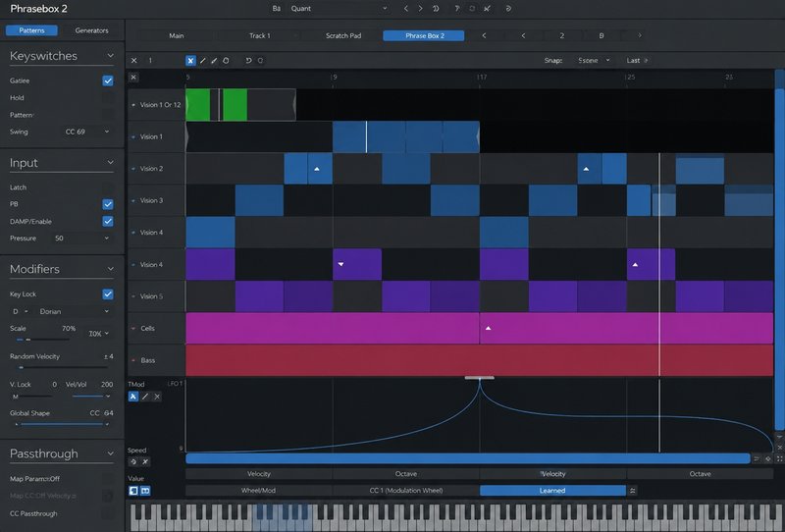Switch to the Scratch Pad tab
This screenshot has width=785, height=532.
click(x=343, y=35)
